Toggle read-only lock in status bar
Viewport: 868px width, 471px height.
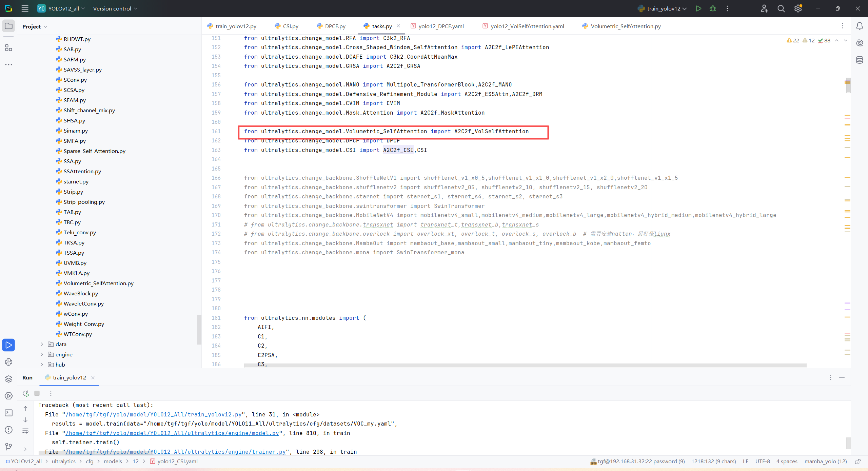pyautogui.click(x=858, y=462)
